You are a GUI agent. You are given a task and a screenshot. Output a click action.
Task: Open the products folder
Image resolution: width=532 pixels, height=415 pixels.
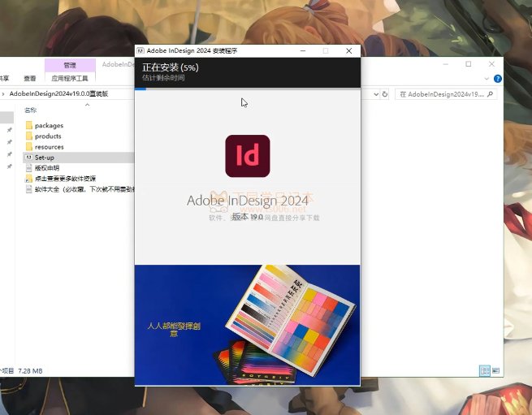[x=48, y=136]
